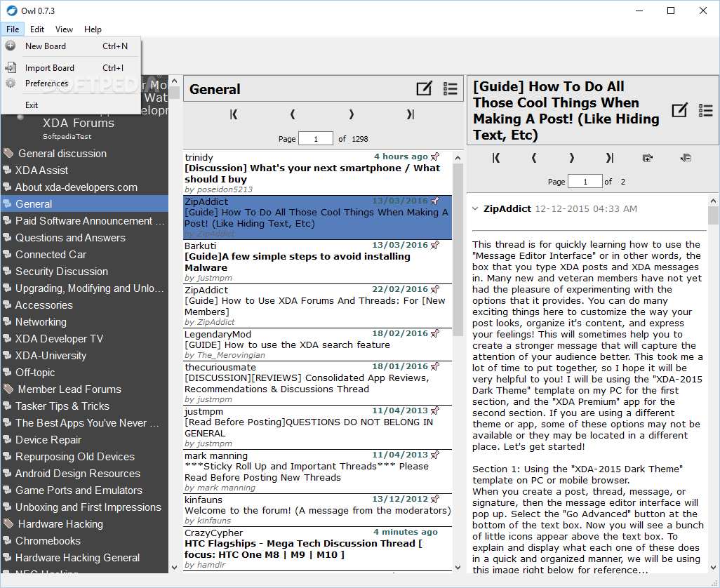
Task: Select the Connected Car forum
Action: [84, 254]
